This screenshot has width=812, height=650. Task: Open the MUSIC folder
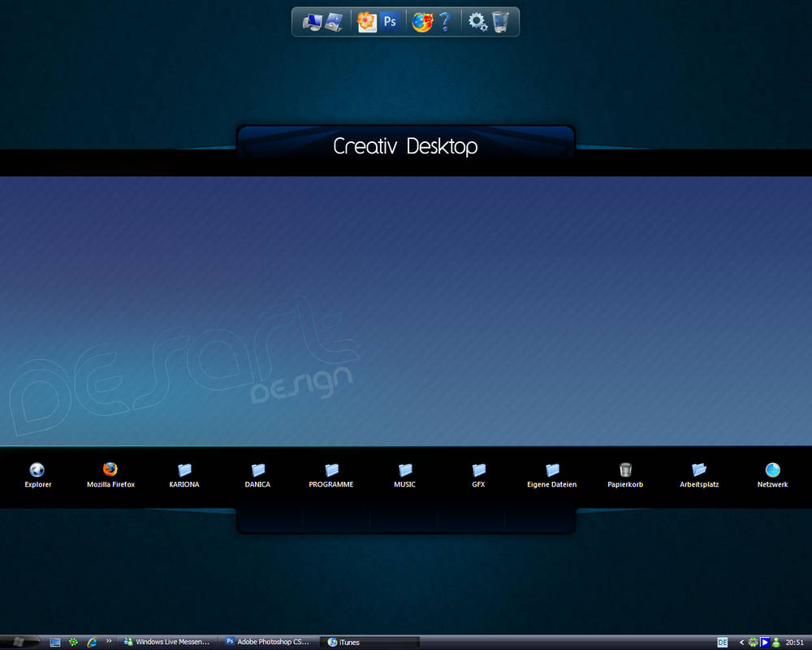point(405,475)
